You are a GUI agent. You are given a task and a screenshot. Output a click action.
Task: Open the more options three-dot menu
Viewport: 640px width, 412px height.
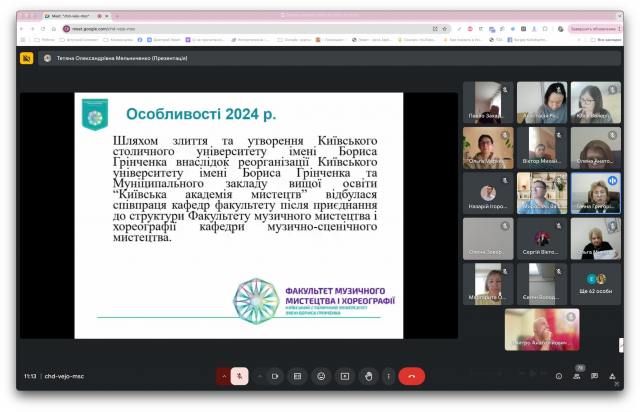click(x=388, y=376)
